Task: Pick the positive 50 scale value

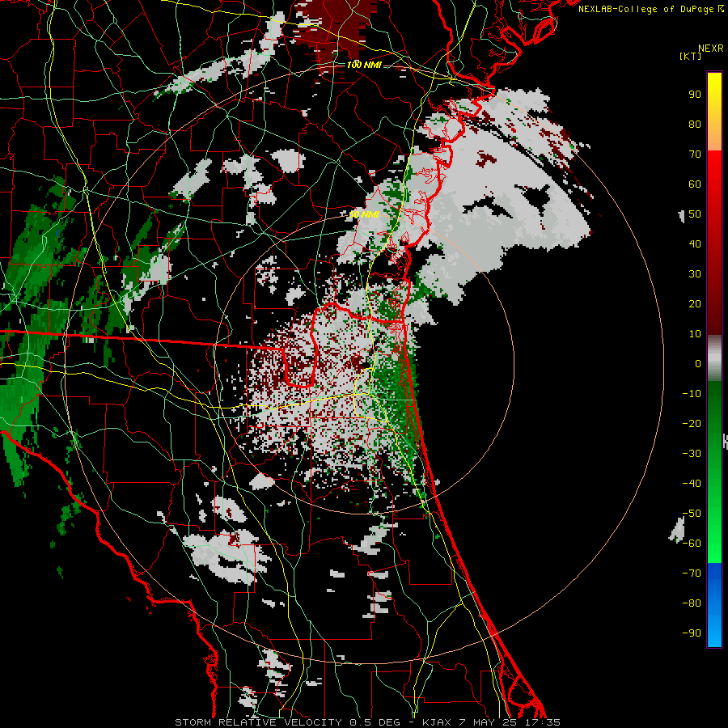Action: (x=695, y=214)
